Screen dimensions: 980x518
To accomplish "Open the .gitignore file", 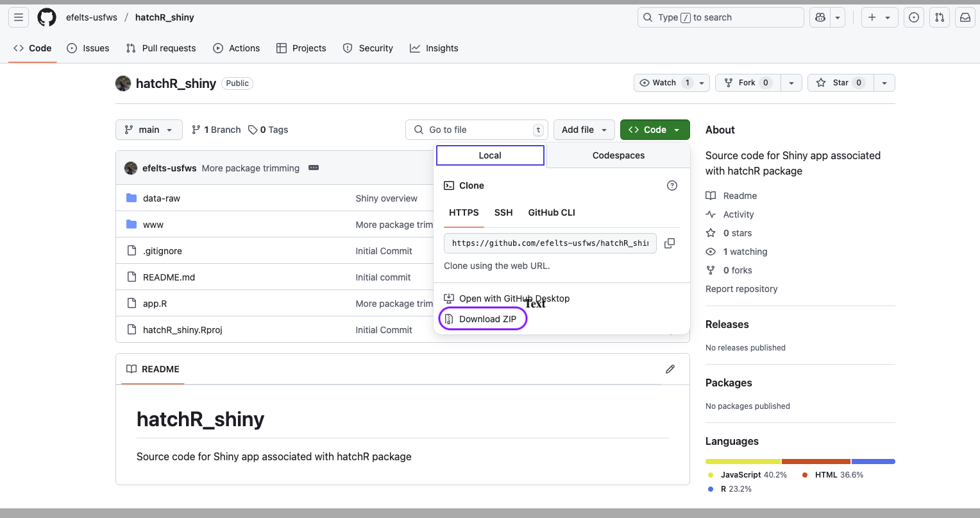I will pos(162,251).
